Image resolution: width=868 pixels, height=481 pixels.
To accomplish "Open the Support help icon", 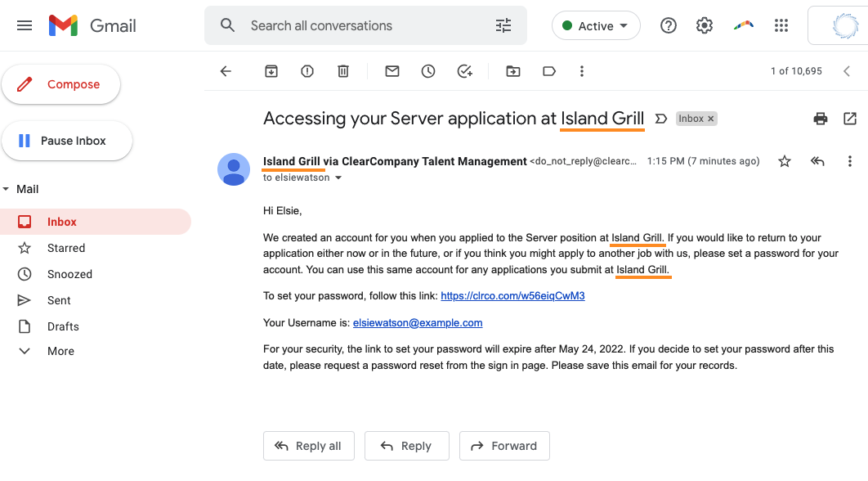I will pyautogui.click(x=668, y=25).
